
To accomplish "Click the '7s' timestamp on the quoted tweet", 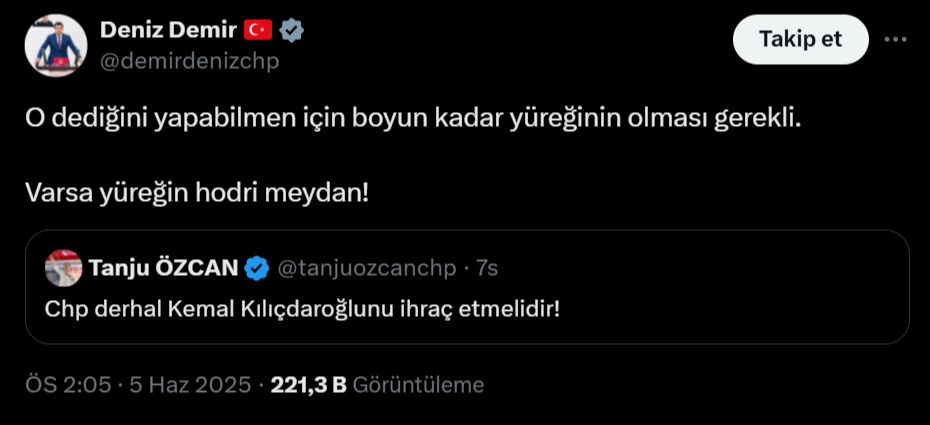I will tap(487, 268).
